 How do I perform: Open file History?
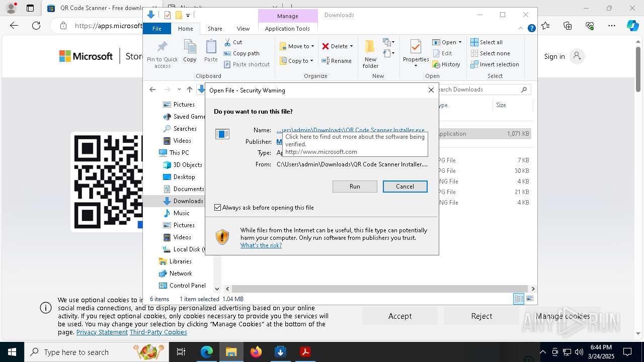pyautogui.click(x=446, y=64)
